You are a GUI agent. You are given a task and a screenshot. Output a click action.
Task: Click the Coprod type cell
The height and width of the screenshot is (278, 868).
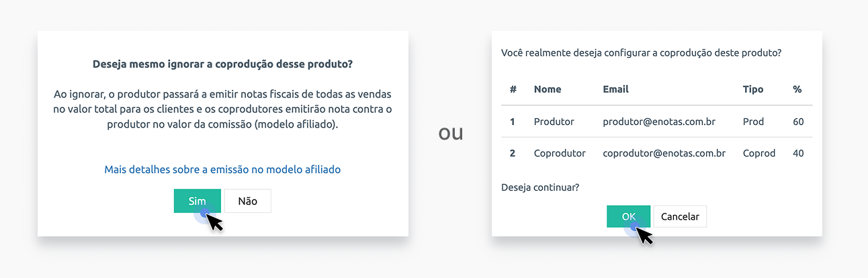tap(759, 153)
